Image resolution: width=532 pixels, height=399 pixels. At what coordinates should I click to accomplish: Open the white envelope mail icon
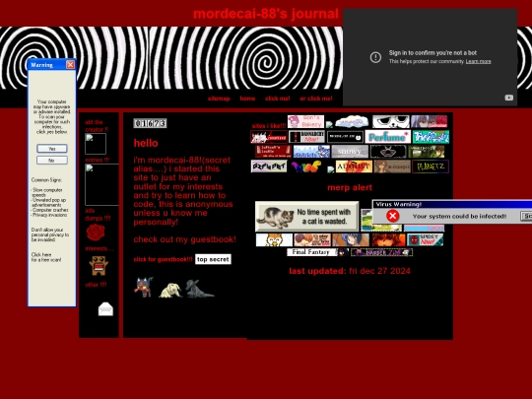(105, 308)
